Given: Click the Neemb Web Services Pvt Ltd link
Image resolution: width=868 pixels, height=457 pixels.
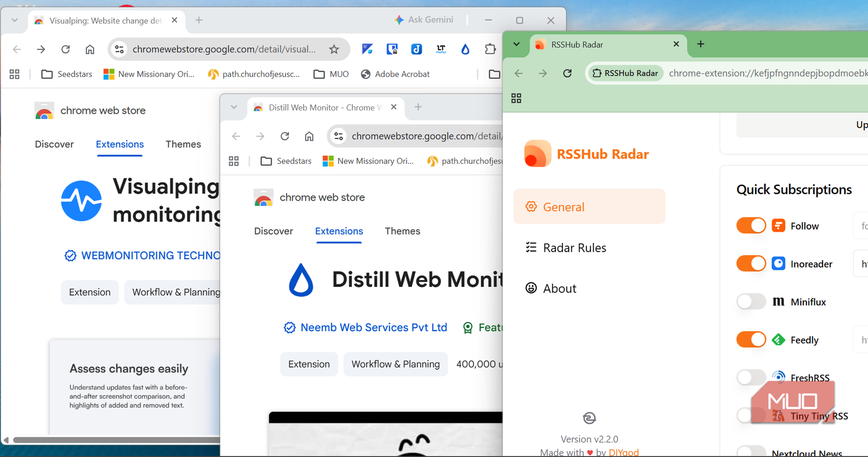Looking at the screenshot, I should coord(374,327).
